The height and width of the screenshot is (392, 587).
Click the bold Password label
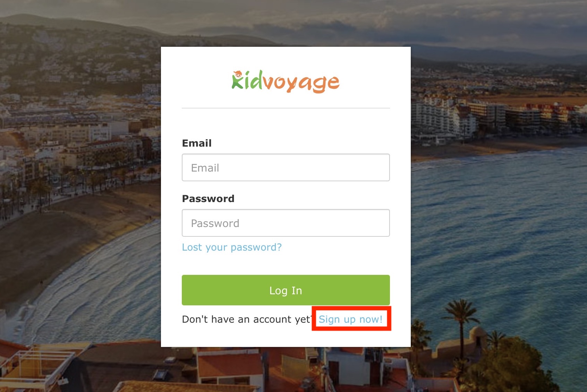point(208,199)
